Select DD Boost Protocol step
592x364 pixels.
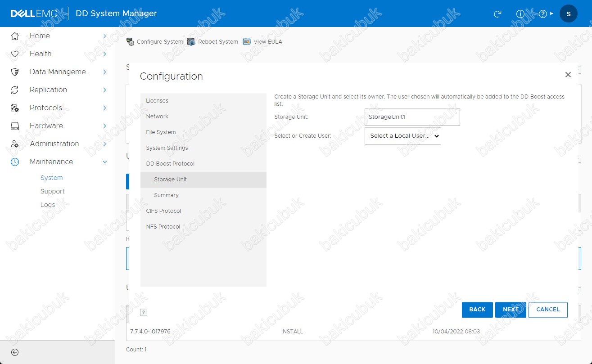[203, 164]
